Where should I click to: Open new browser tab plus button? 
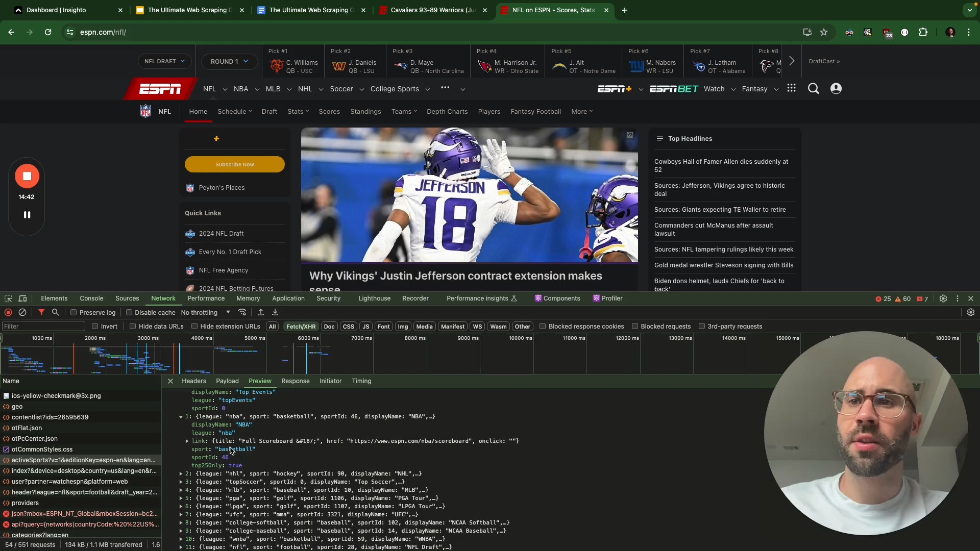point(625,10)
